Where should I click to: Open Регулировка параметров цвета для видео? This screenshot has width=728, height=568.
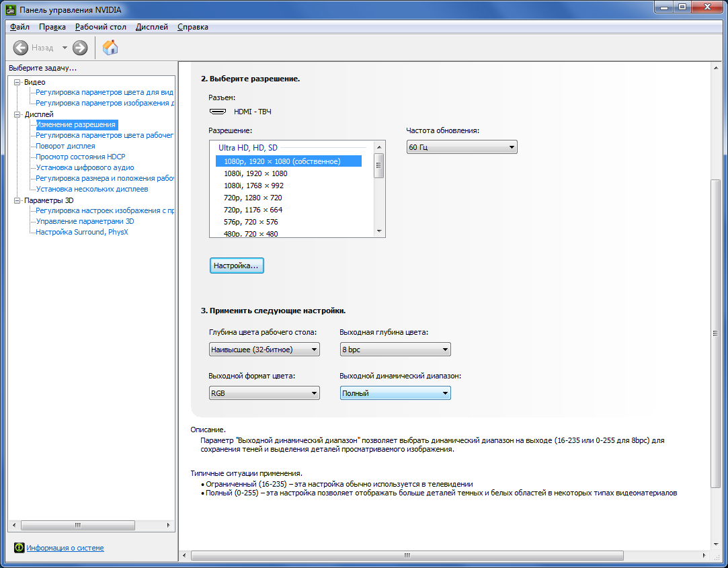tap(104, 92)
